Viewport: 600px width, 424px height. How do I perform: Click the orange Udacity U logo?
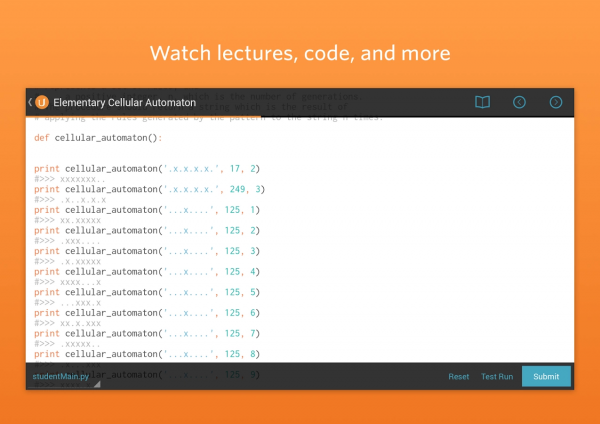(42, 102)
